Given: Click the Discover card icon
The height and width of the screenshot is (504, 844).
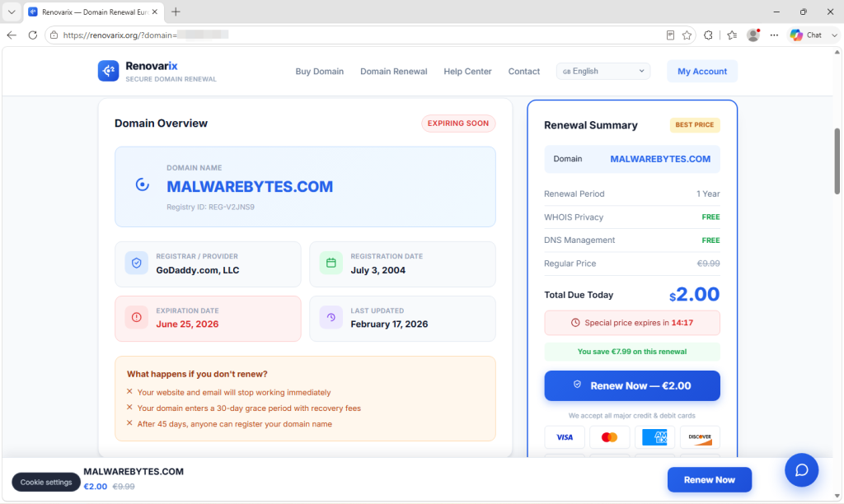Looking at the screenshot, I should (x=700, y=437).
